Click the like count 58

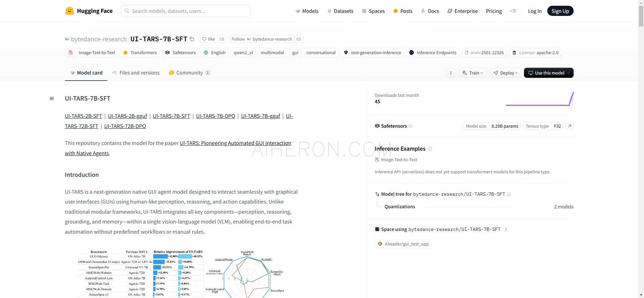(x=222, y=39)
